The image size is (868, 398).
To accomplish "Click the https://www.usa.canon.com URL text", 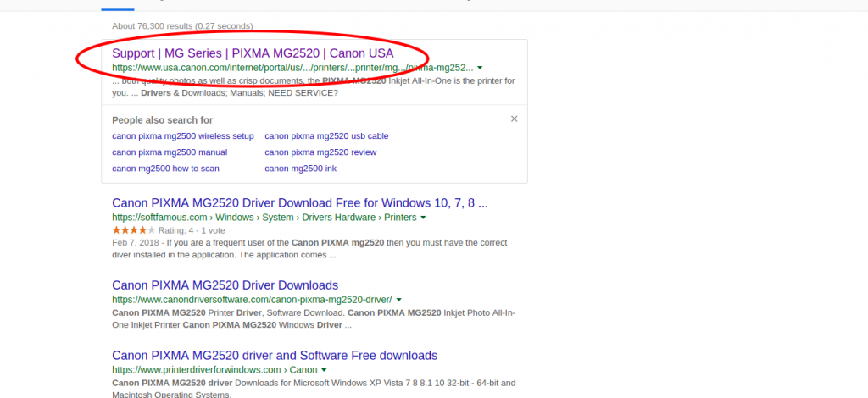I will [x=292, y=68].
